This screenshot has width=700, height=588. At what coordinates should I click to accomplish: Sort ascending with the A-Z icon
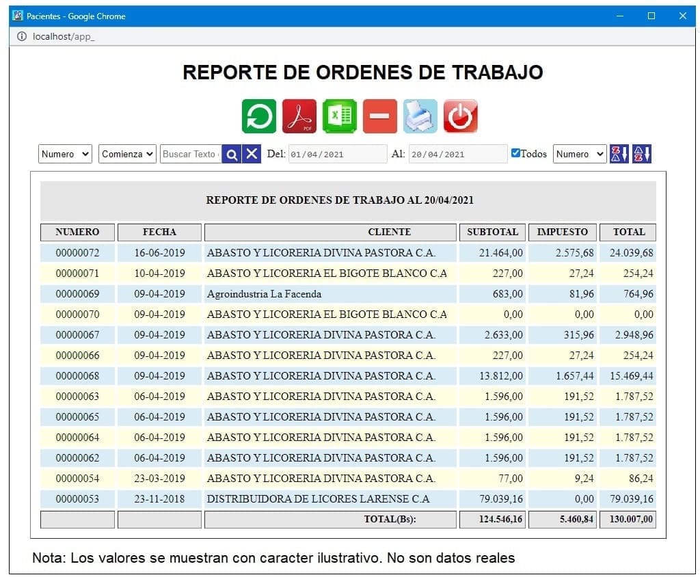[x=642, y=154]
